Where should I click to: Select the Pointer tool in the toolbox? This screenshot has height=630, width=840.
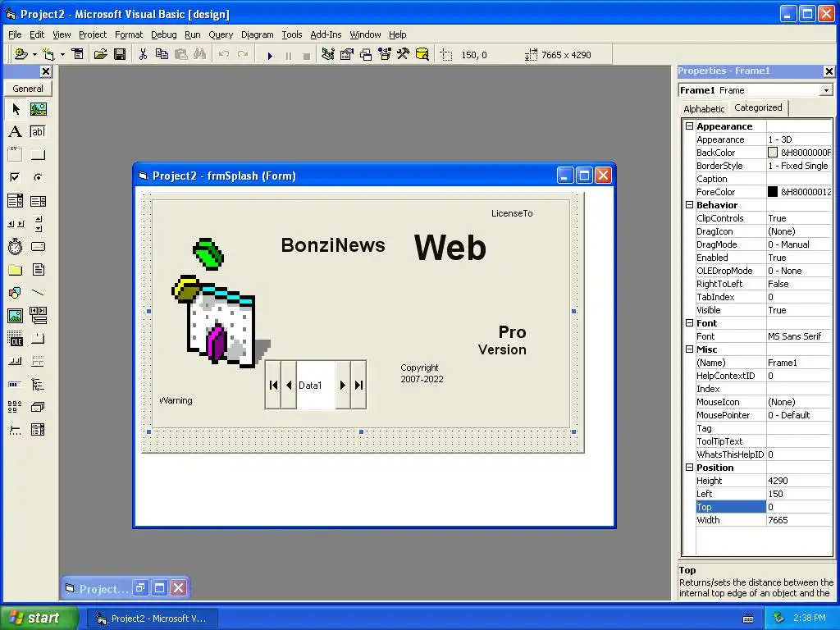16,109
